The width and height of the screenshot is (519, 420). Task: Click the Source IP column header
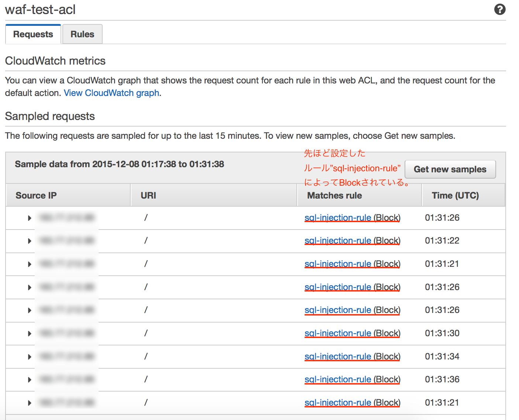click(36, 195)
